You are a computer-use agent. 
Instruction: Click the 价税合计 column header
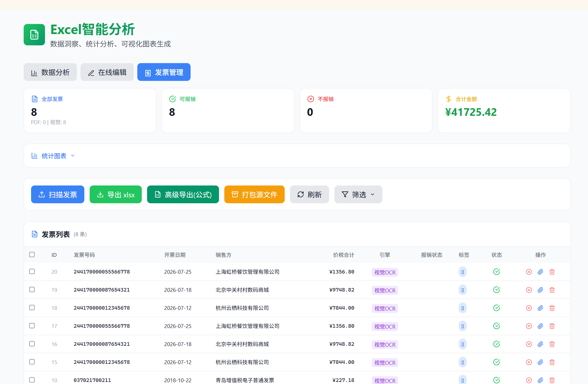click(344, 255)
